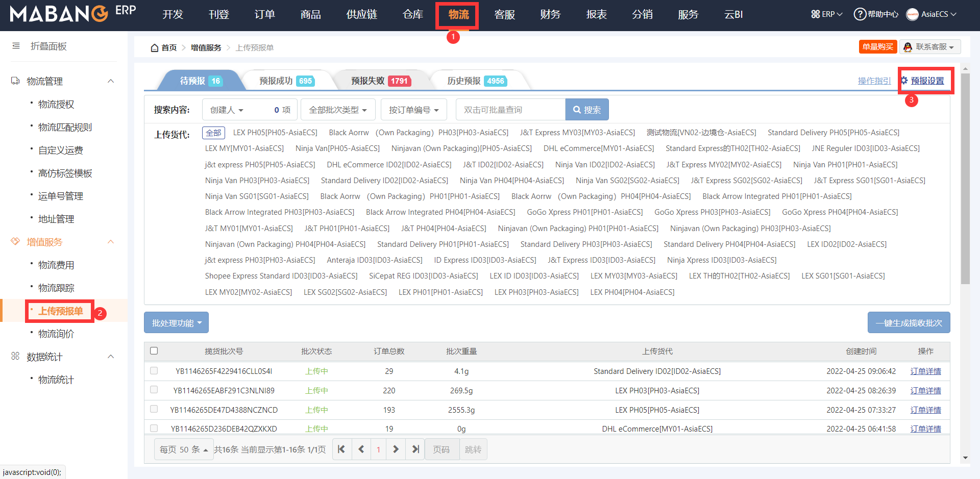Click page number 1 in pagination
The width and height of the screenshot is (980, 479).
[378, 449]
